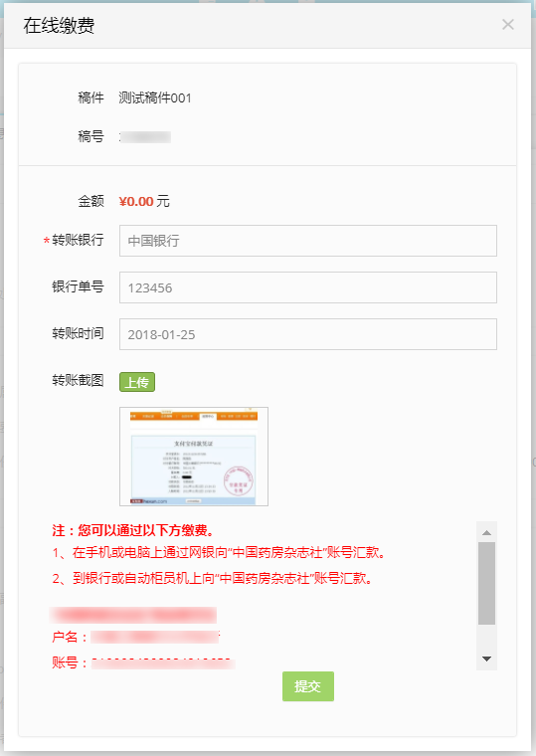The image size is (536, 756).
Task: Click the scrollbar down arrow in the notes area
Action: tap(486, 659)
